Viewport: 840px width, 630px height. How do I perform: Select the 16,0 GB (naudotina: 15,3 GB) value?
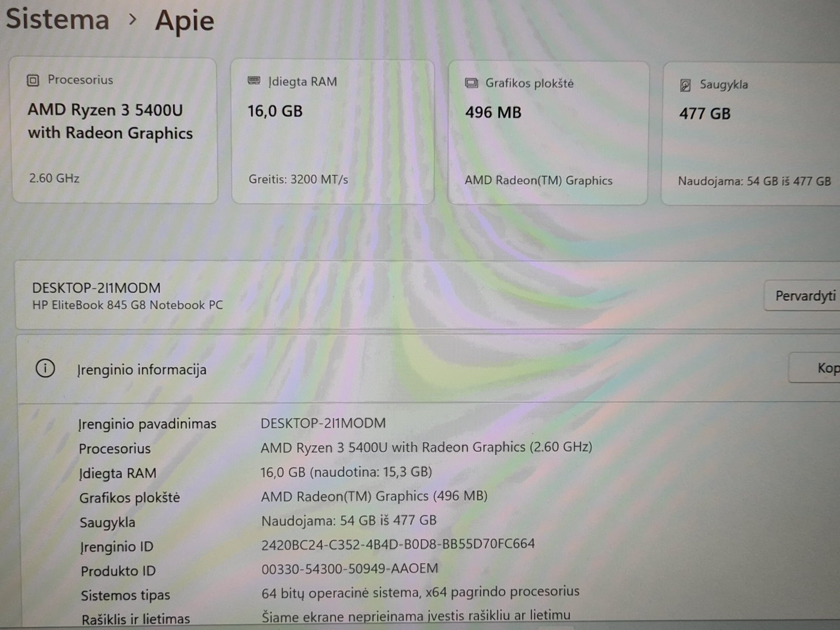[346, 472]
